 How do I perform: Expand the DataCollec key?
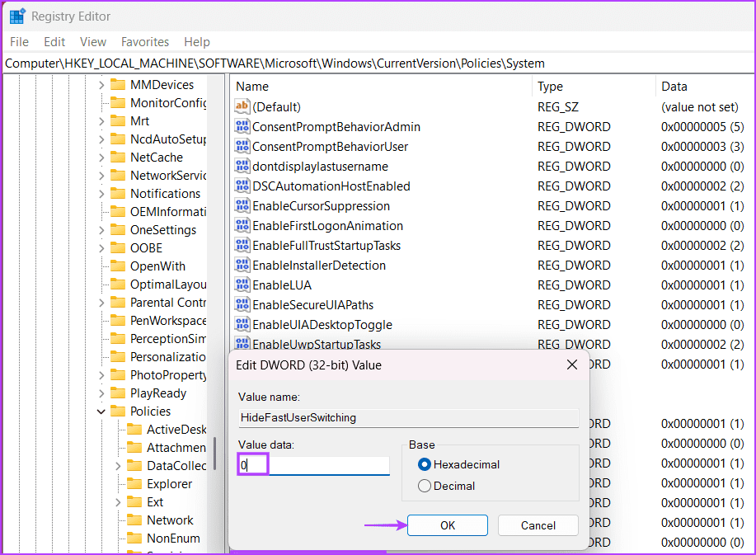click(x=119, y=465)
